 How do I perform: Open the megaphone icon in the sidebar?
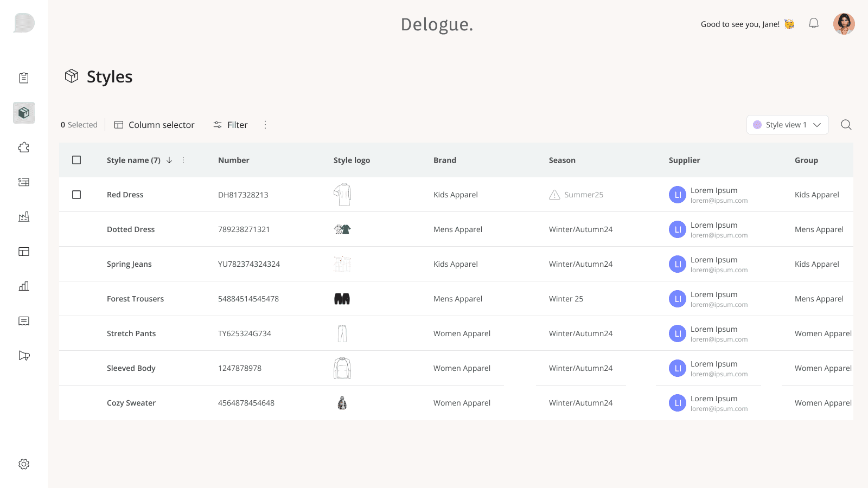(24, 356)
